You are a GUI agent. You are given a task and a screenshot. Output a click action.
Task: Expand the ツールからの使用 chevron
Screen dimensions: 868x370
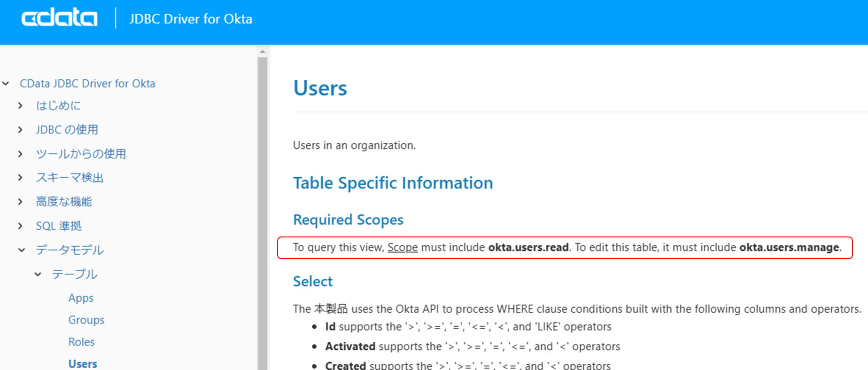tap(20, 154)
